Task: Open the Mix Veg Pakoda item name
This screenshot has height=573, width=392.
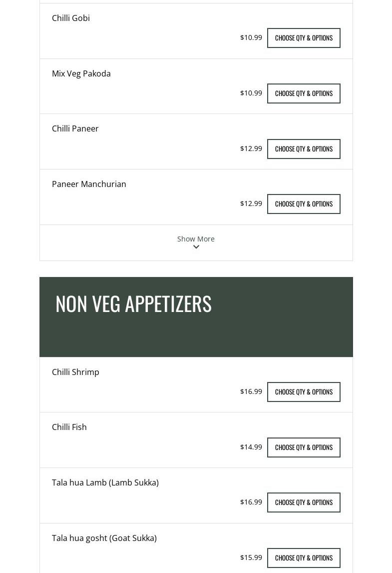Action: (81, 73)
